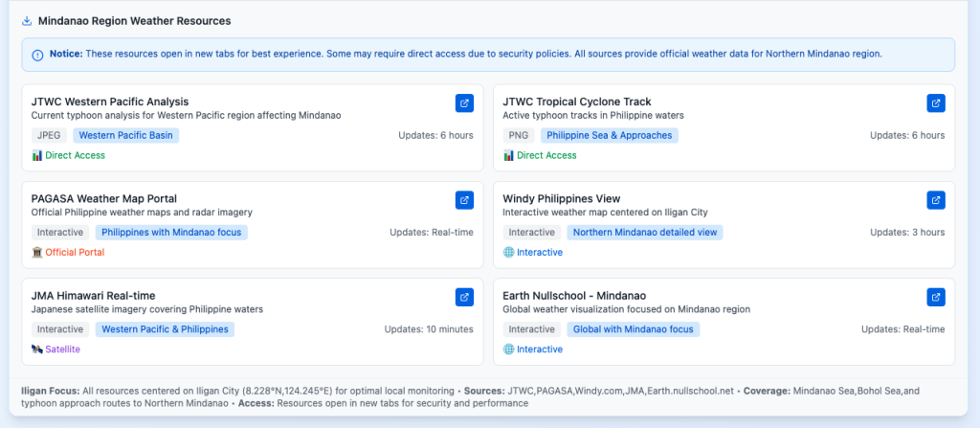
Task: Select the Western Pacific Basin tag
Action: coord(126,135)
